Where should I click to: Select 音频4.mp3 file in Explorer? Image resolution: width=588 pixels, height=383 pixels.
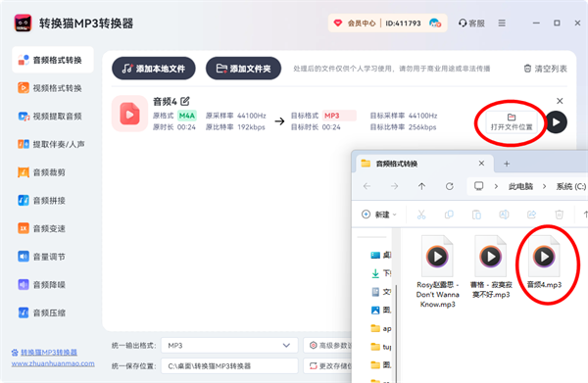click(x=544, y=262)
